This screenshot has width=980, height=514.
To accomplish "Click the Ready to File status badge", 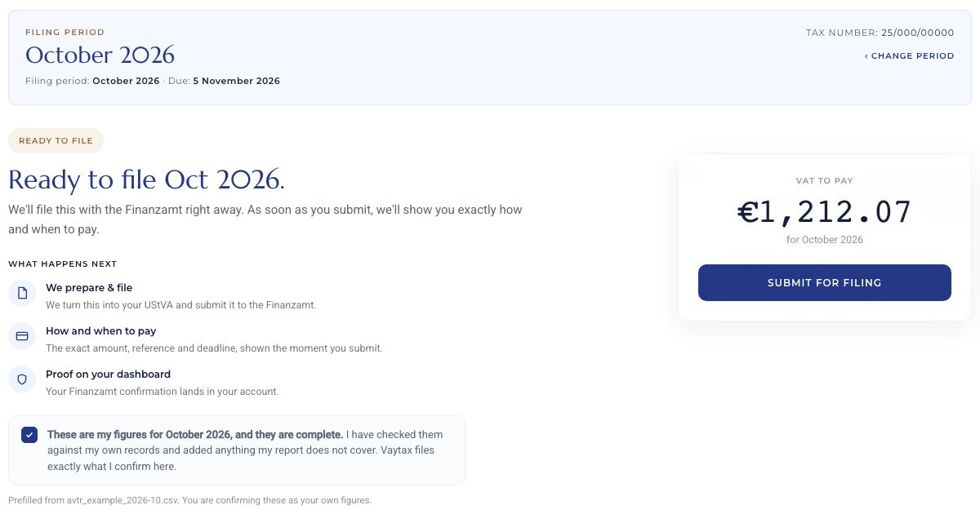I will [56, 140].
